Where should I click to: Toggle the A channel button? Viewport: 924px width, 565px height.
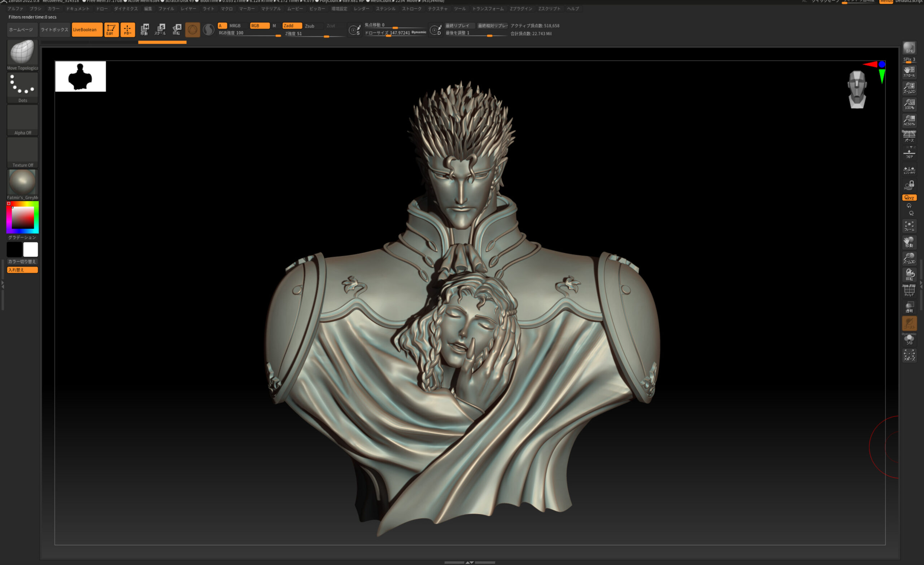point(222,26)
